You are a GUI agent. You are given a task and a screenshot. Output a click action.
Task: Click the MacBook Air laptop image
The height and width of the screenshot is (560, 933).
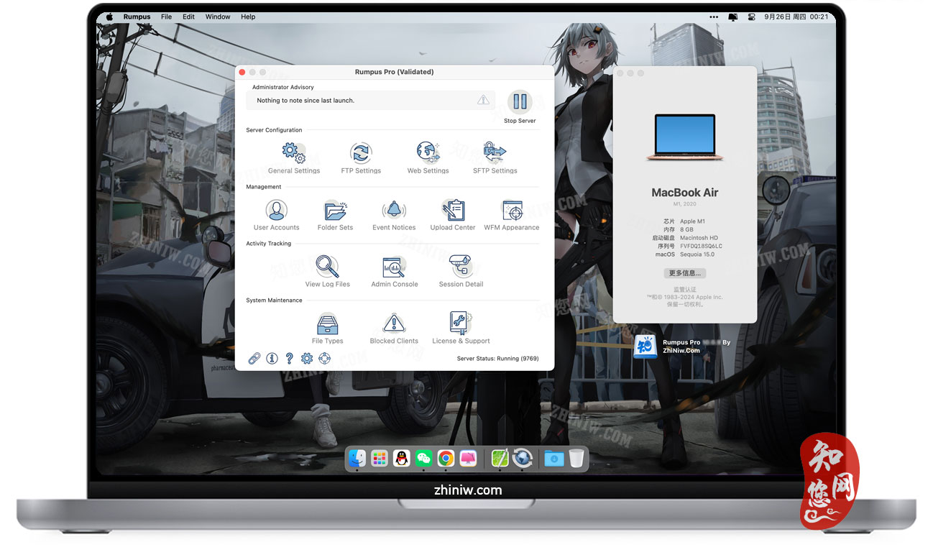tap(685, 137)
